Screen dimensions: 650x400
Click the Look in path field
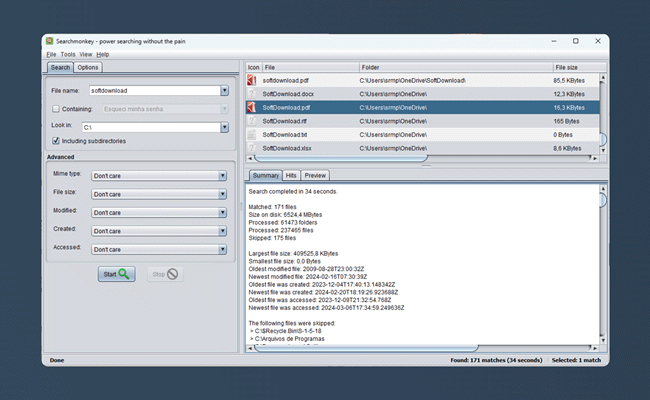(x=151, y=127)
